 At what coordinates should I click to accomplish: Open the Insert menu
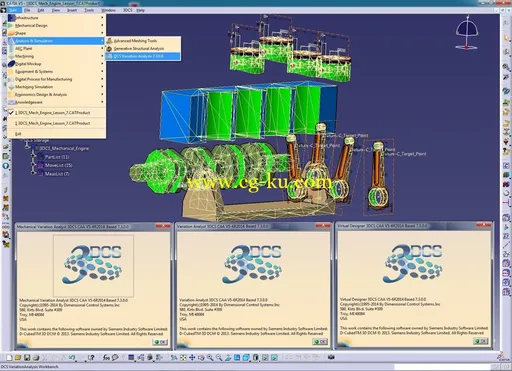point(72,10)
